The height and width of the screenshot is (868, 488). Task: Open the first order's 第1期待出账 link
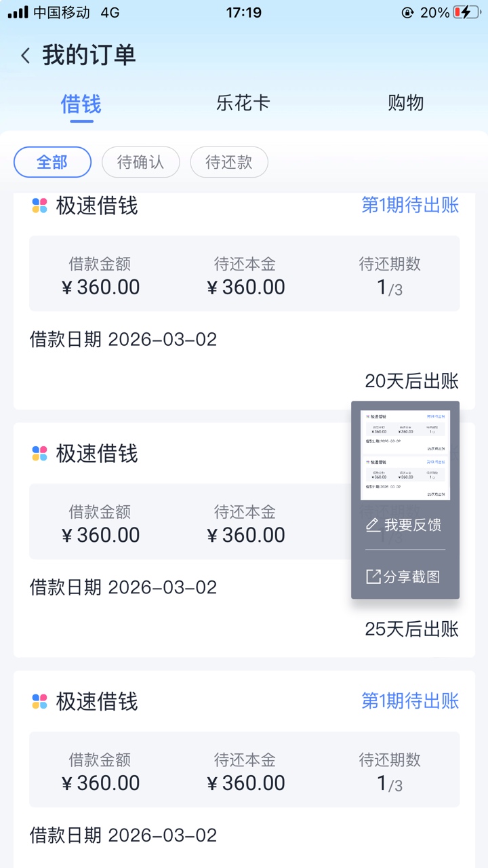410,205
